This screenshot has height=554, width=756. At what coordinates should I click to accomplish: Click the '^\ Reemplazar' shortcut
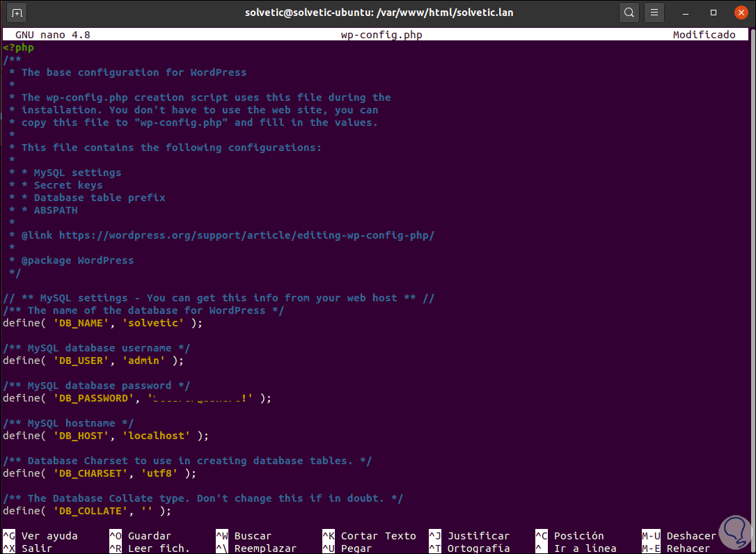[x=256, y=548]
